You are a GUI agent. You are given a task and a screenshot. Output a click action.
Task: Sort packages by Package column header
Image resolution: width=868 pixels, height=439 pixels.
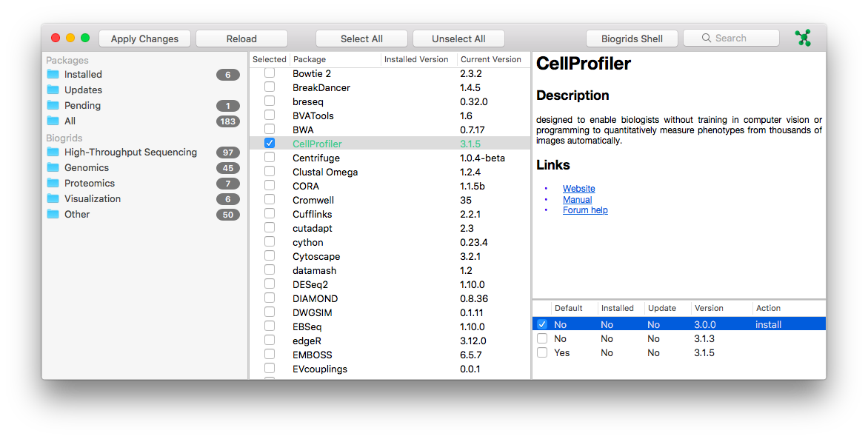(x=309, y=59)
